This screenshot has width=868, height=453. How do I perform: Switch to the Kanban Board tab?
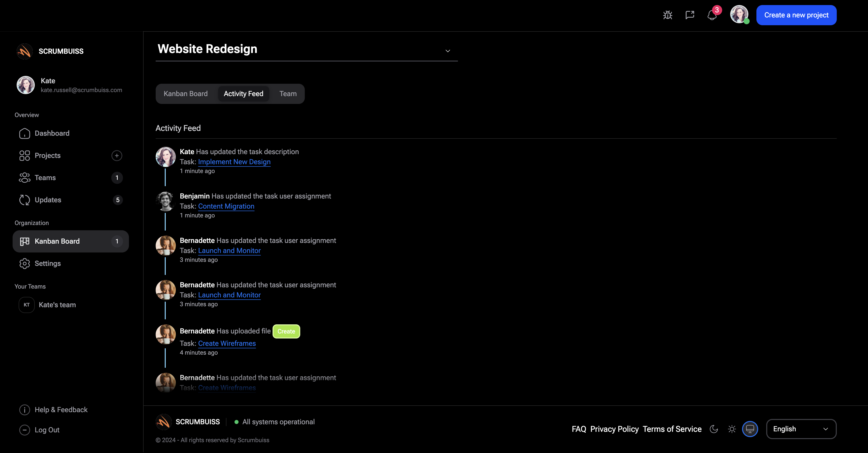coord(186,94)
